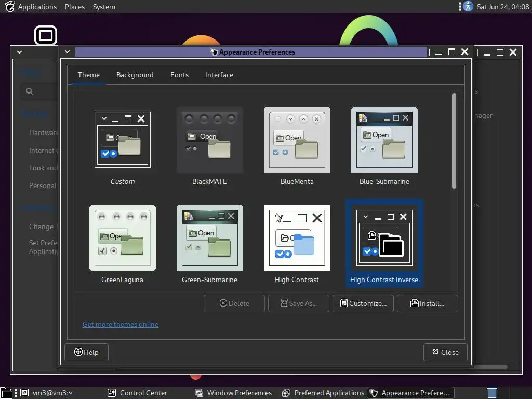The width and height of the screenshot is (532, 399).
Task: Click the Install button's package icon
Action: [x=414, y=303]
